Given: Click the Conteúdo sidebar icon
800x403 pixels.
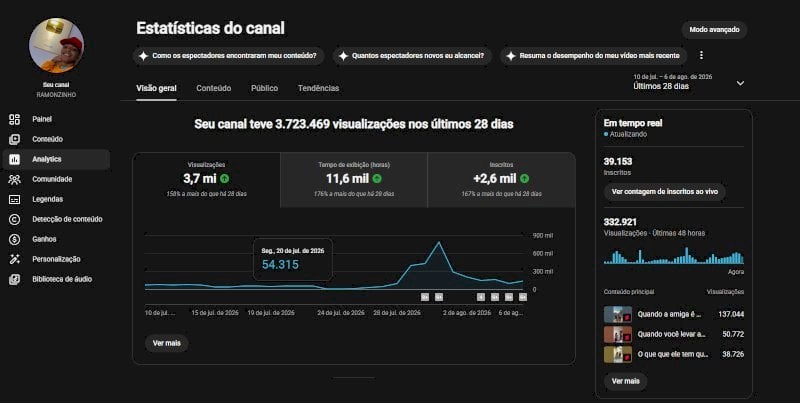Looking at the screenshot, I should point(14,139).
